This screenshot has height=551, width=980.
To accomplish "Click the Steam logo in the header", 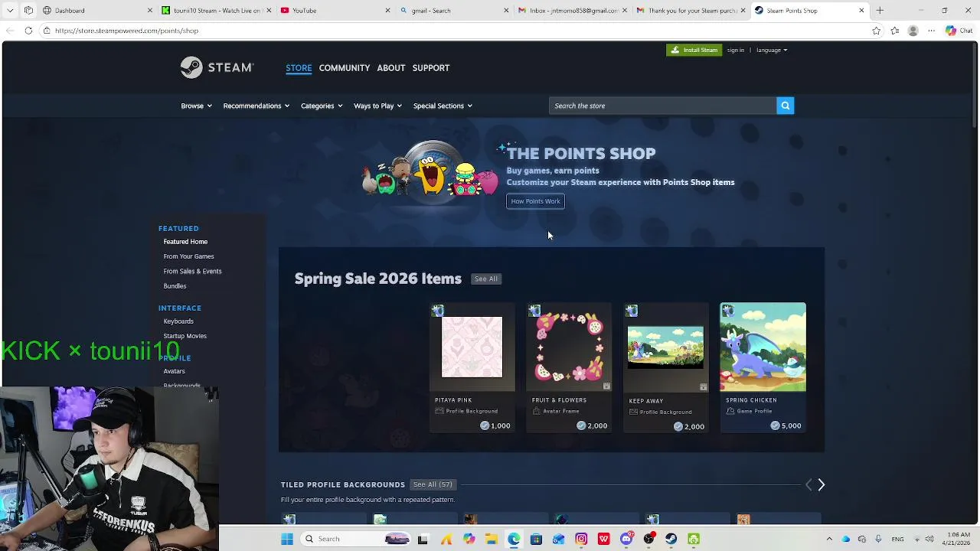I will coord(217,67).
